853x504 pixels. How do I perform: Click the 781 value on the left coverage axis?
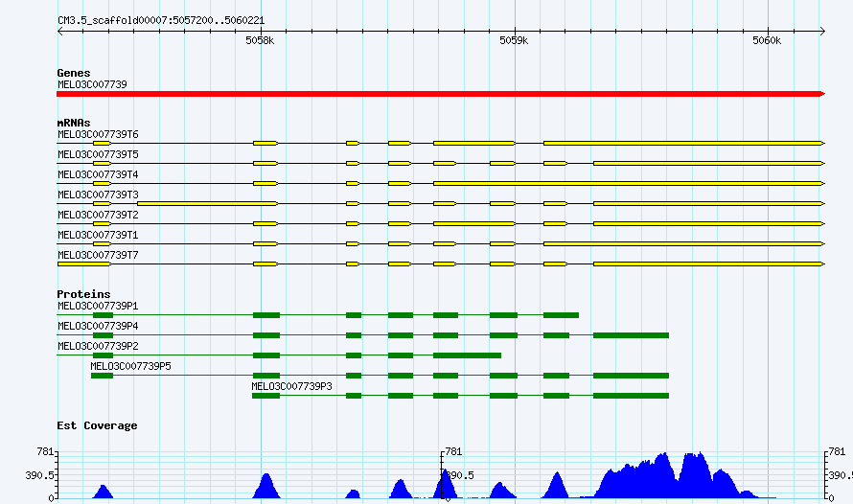pos(45,451)
